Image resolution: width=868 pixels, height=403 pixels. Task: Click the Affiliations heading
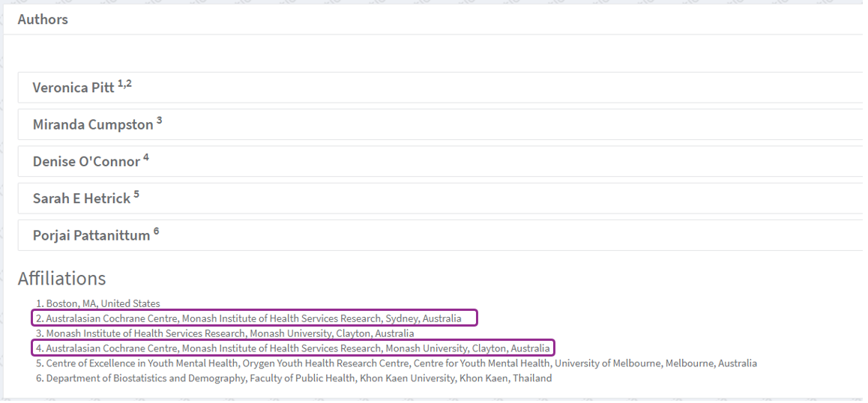pos(61,279)
